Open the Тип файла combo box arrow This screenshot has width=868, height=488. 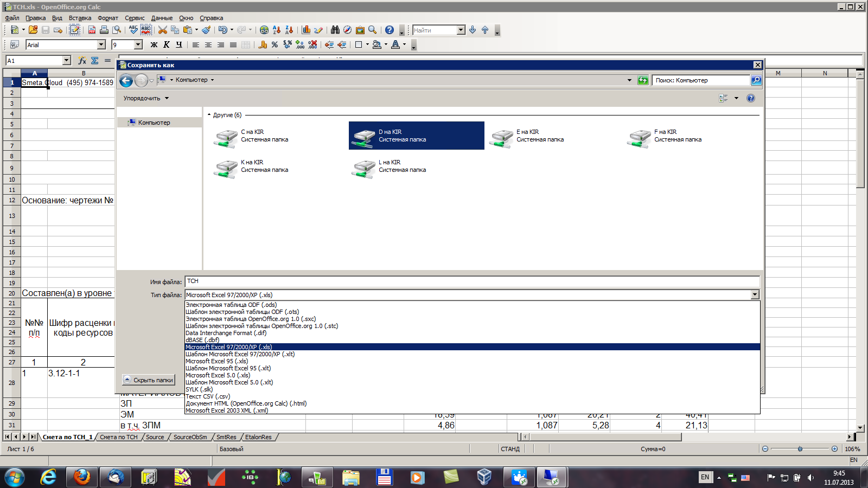pos(755,295)
